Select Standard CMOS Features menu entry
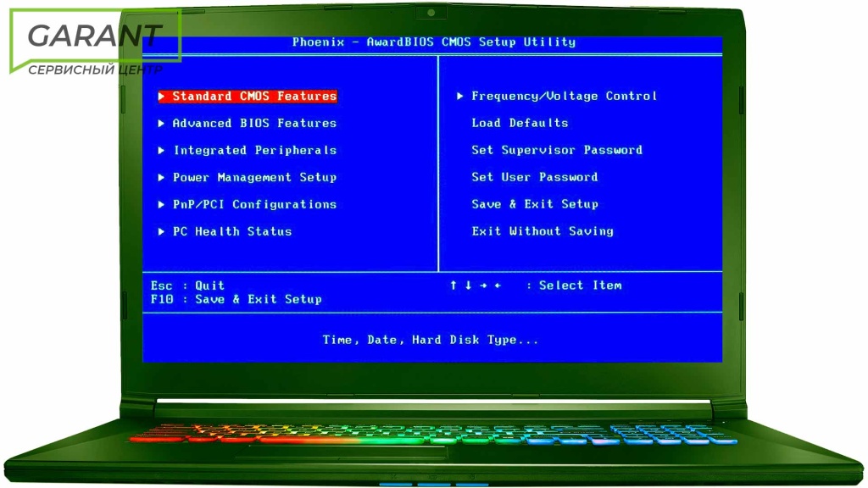868x488 pixels. [248, 97]
